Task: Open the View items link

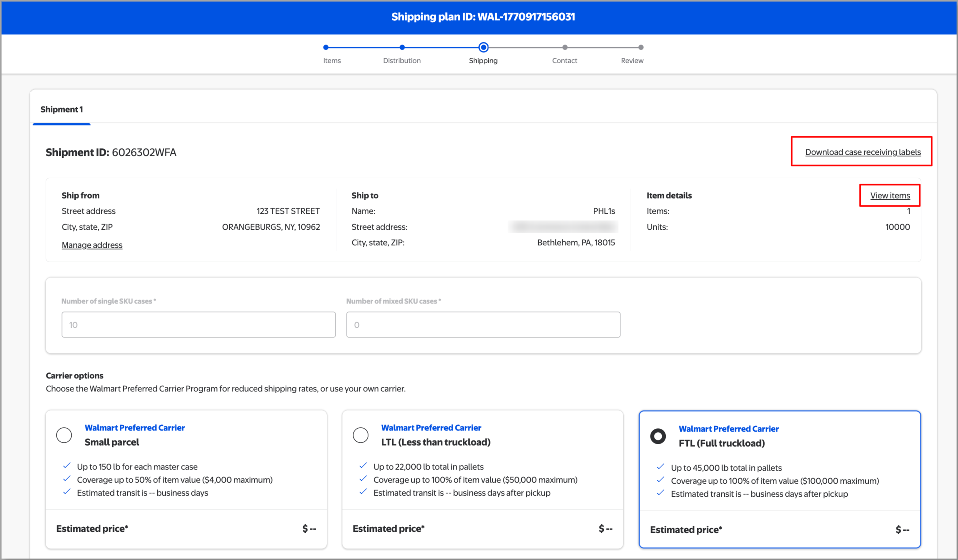Action: [890, 195]
